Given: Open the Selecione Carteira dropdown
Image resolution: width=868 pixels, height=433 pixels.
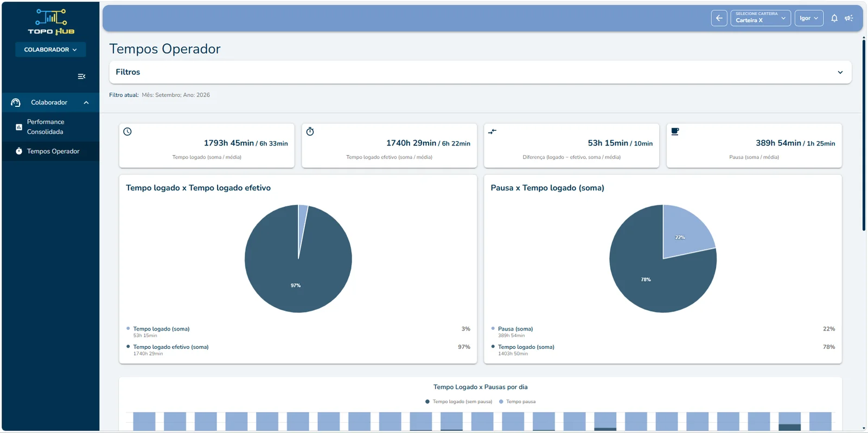Looking at the screenshot, I should pyautogui.click(x=761, y=18).
